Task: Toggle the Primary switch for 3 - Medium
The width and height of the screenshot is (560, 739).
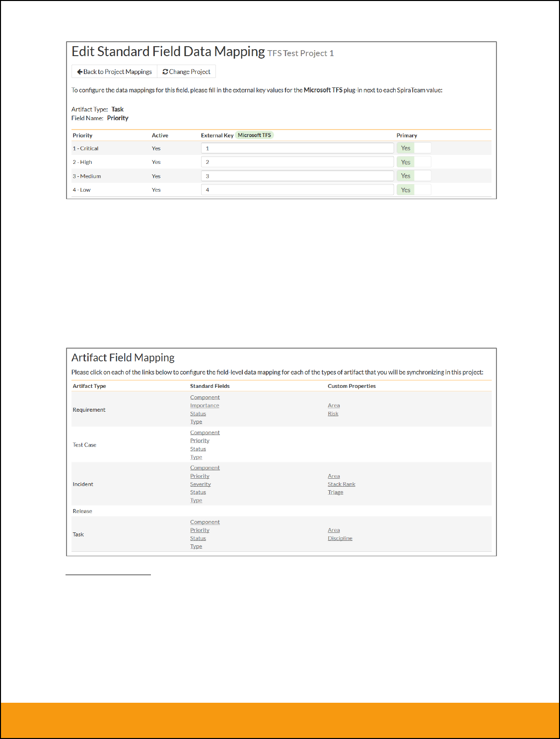Action: pyautogui.click(x=414, y=176)
